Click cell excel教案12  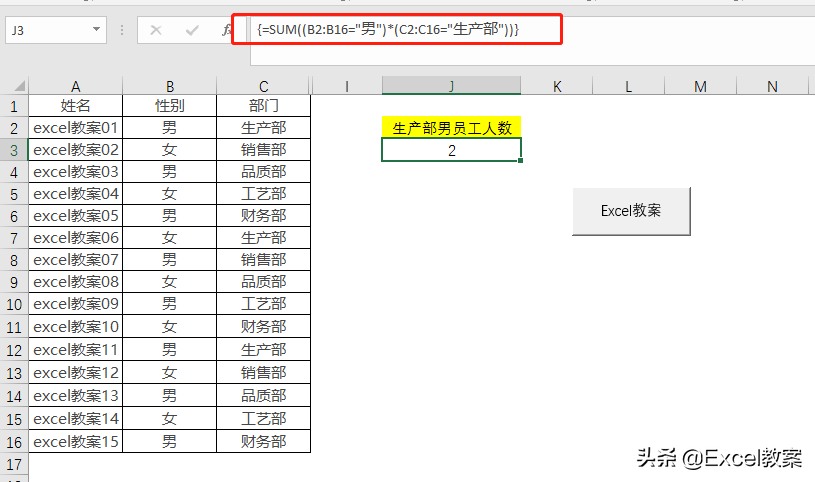coord(75,372)
